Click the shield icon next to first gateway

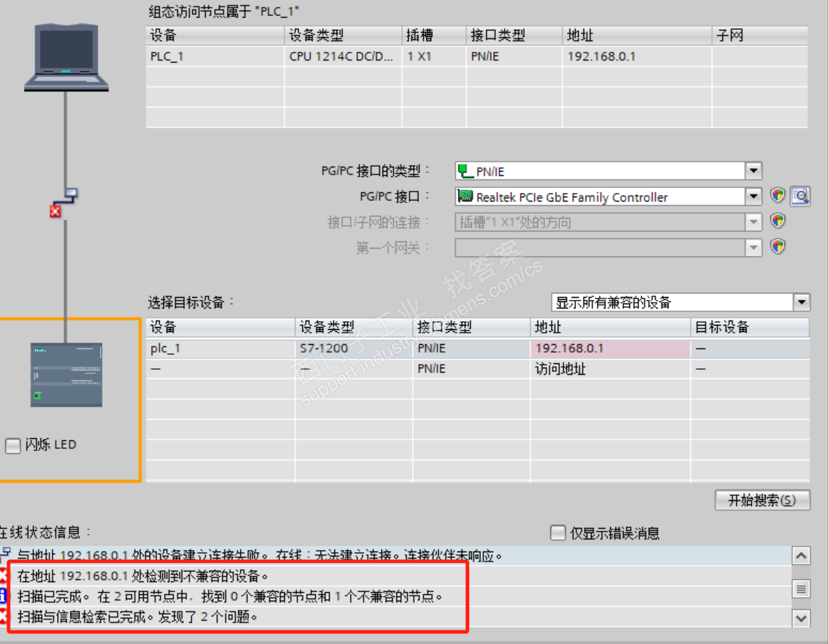777,246
